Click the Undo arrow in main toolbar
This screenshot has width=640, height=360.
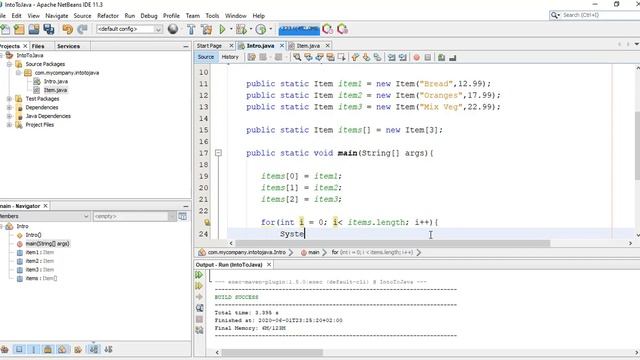[67, 29]
